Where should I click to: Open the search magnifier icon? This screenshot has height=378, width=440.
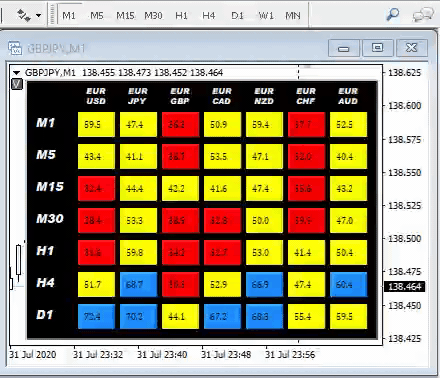[393, 15]
